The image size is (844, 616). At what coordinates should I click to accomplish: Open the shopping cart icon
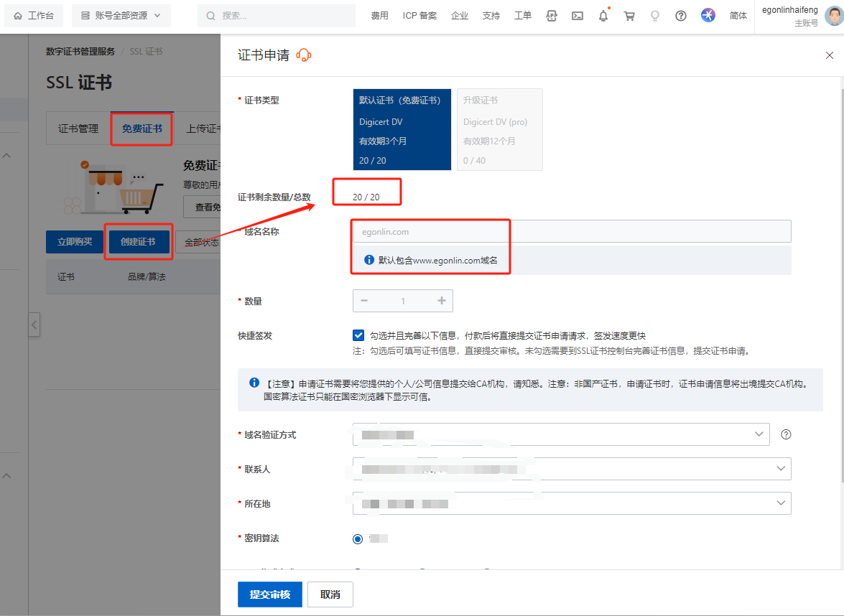pyautogui.click(x=629, y=16)
